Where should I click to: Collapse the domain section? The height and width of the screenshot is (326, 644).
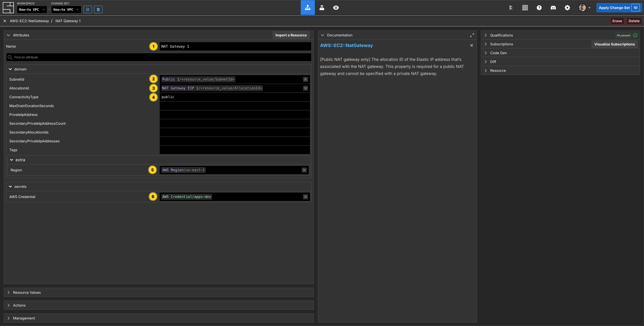coord(10,69)
